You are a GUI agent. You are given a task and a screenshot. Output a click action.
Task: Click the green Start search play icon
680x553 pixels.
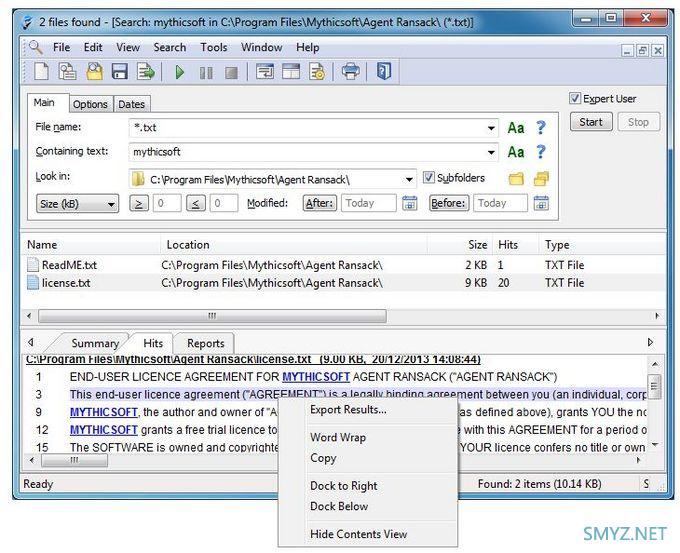click(x=179, y=72)
